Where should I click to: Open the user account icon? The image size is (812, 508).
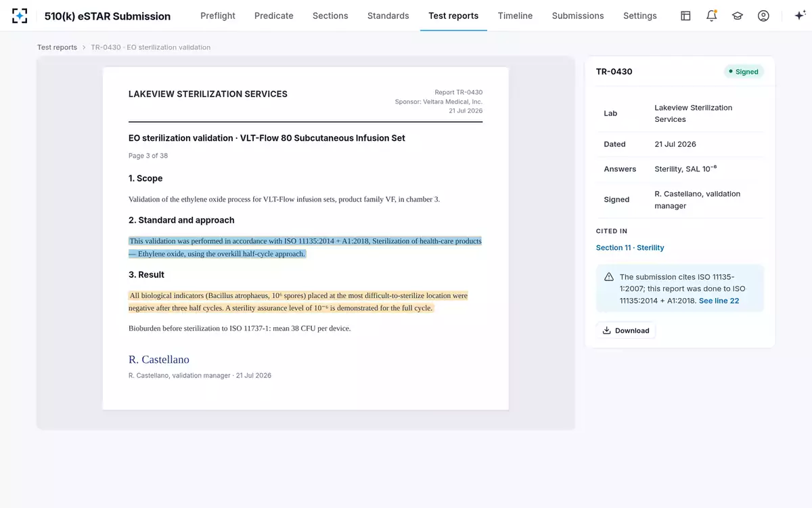point(763,16)
